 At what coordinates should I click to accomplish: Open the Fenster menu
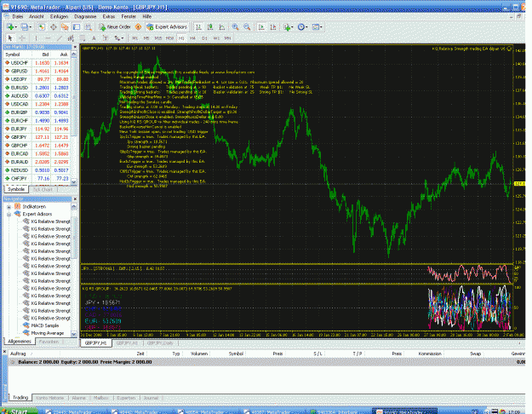(x=129, y=16)
